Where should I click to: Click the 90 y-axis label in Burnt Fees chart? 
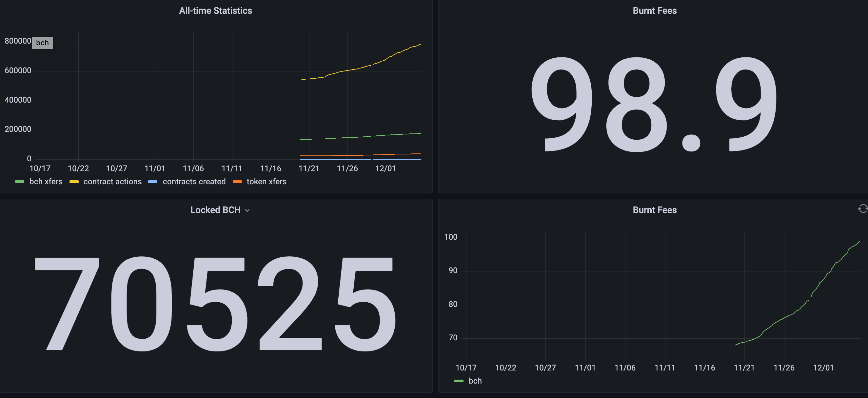click(x=453, y=270)
